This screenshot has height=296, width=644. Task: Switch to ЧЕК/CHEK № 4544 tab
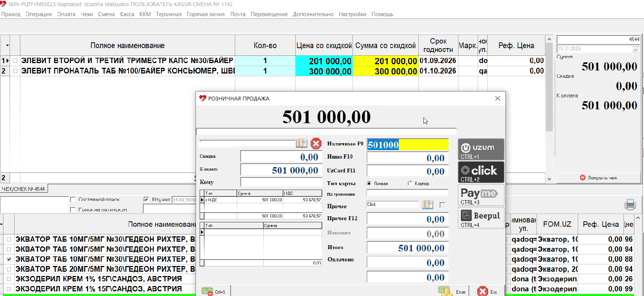(24, 189)
